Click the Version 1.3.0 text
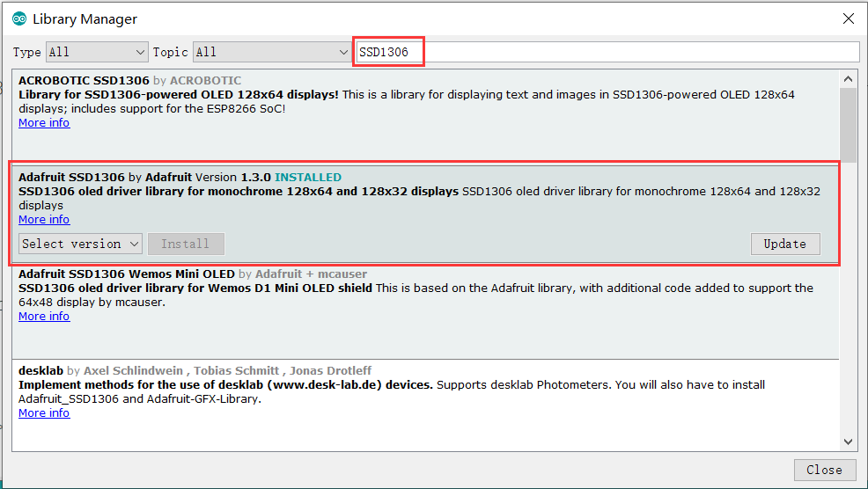 (x=233, y=177)
